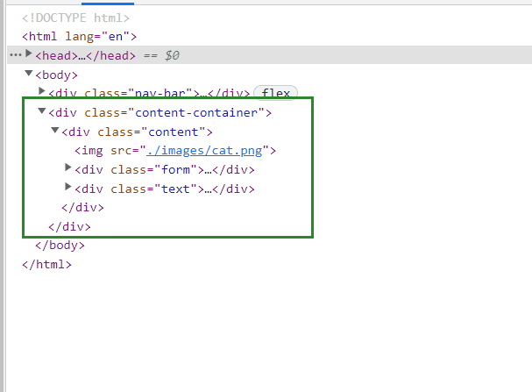This screenshot has height=392, width=532.
Task: Select the html lang="en" node
Action: (x=79, y=36)
